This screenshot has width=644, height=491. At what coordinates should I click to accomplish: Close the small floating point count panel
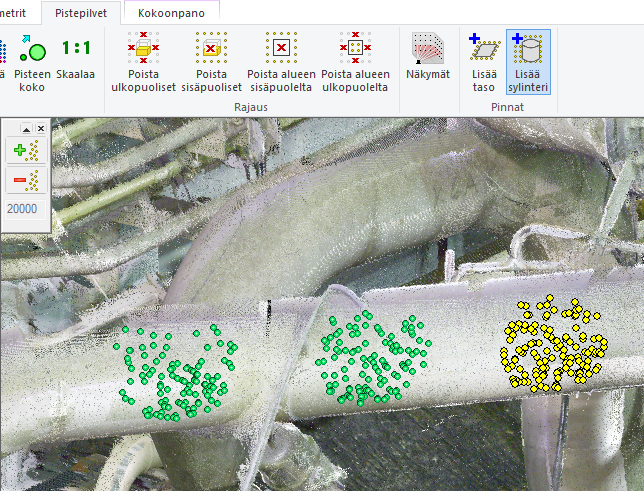(x=41, y=129)
